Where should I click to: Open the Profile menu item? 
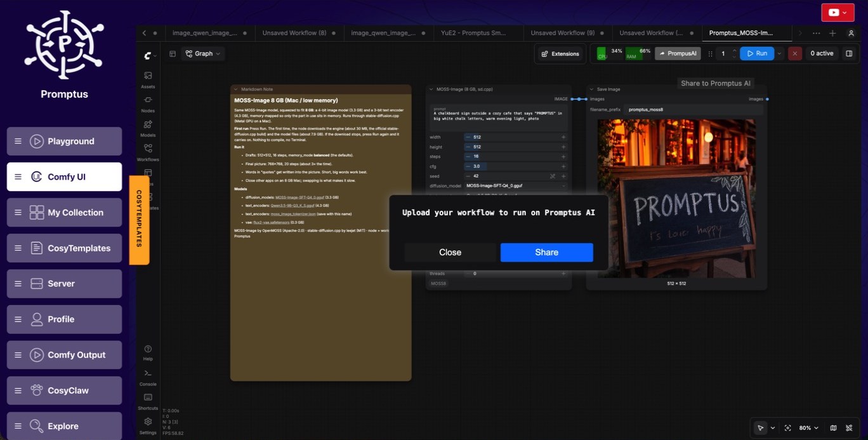click(64, 319)
